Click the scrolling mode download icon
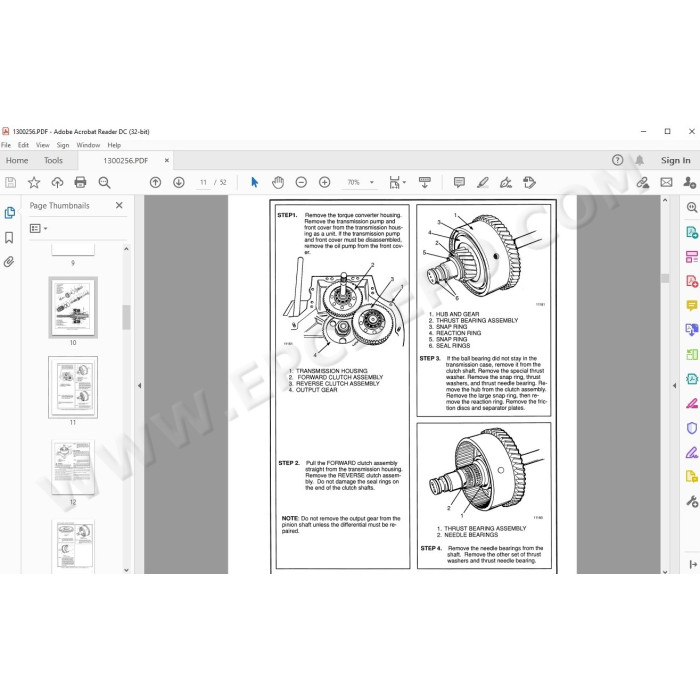Screen dimensions: 700x700 pyautogui.click(x=425, y=182)
